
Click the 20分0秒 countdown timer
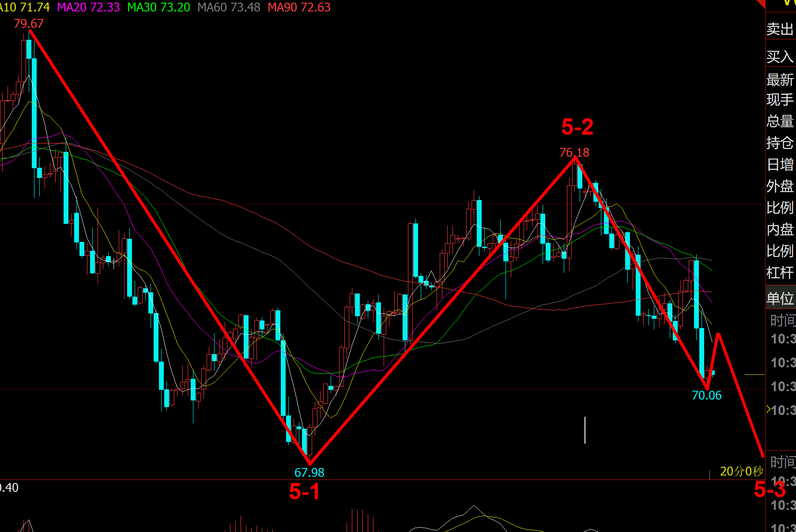coord(742,472)
